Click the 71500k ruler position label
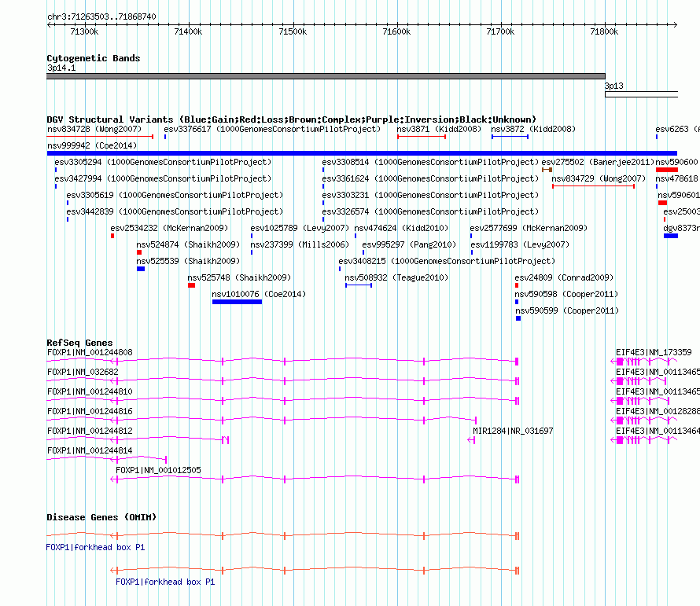700x606 pixels. click(293, 31)
